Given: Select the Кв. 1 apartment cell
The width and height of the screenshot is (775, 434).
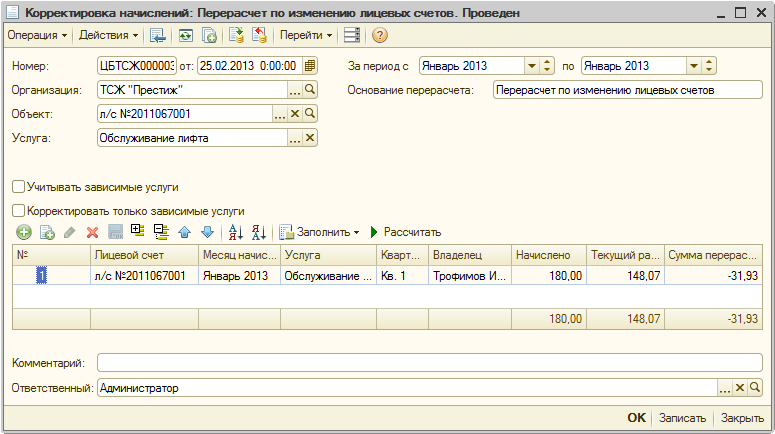Looking at the screenshot, I should pos(402,276).
